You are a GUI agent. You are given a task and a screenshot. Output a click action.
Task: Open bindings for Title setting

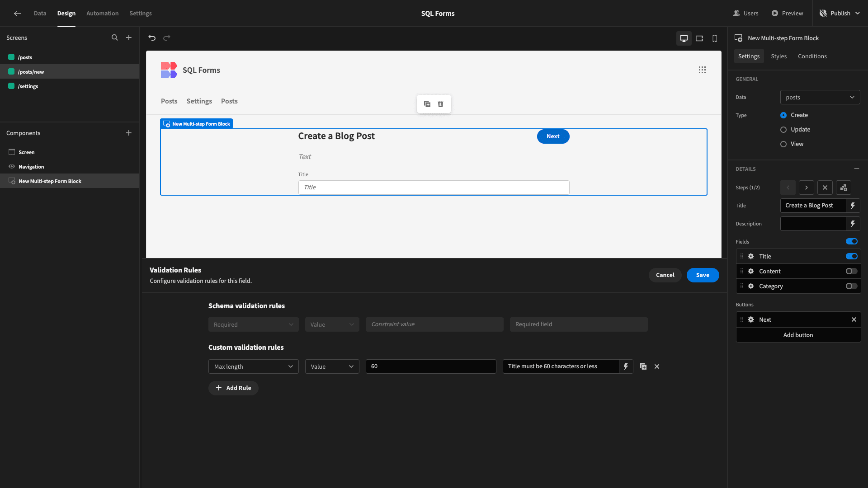pyautogui.click(x=853, y=206)
